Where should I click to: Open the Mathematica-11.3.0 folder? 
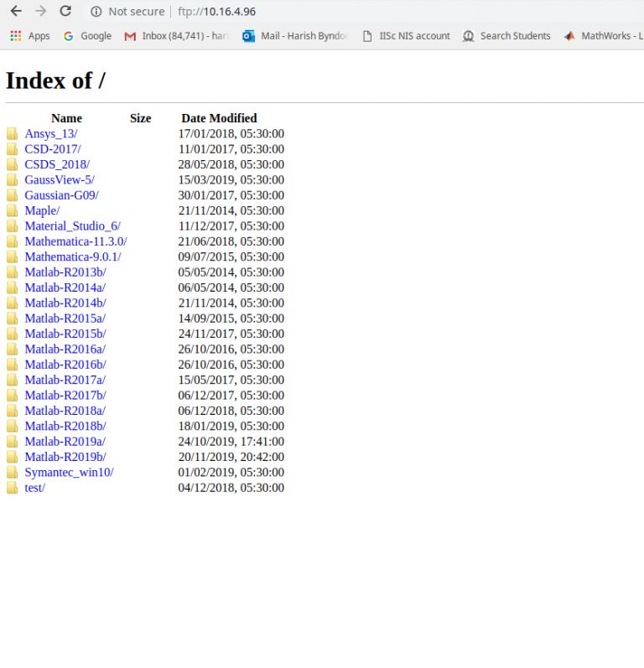click(75, 241)
